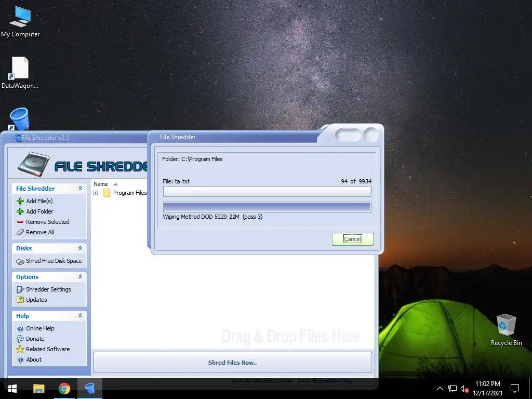The image size is (532, 399).
Task: Collapse the File Shredder sidebar section
Action: (80, 188)
